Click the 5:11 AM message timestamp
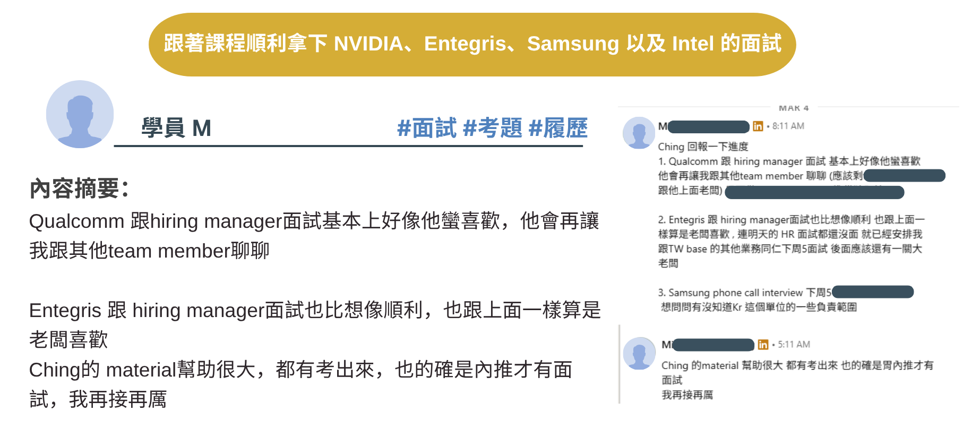Viewport: 980px width, 436px height. 794,345
